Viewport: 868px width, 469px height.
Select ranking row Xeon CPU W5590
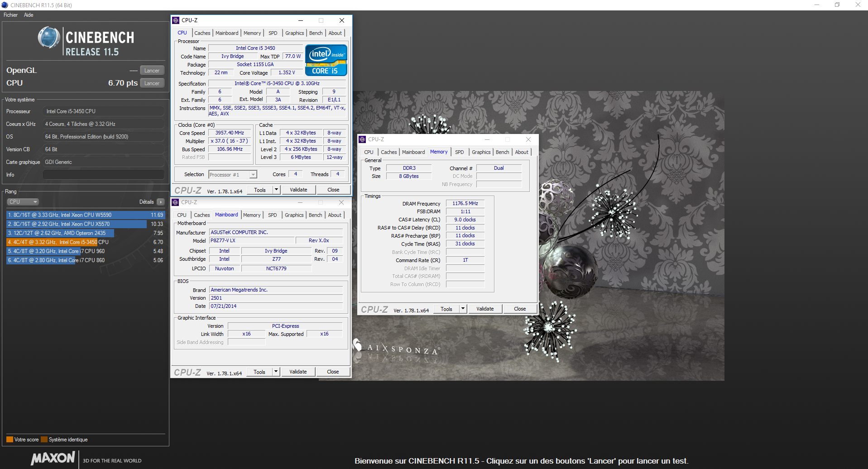point(86,215)
